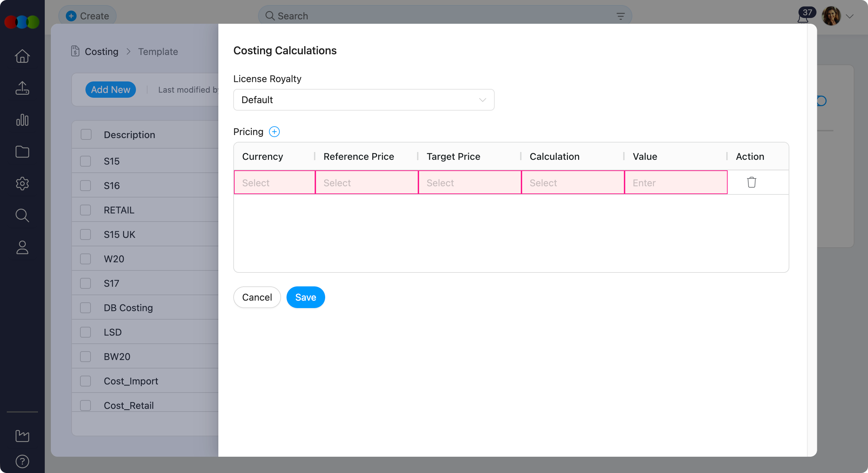Viewport: 868px width, 473px height.
Task: Open the settings gear in sidebar
Action: [x=22, y=184]
